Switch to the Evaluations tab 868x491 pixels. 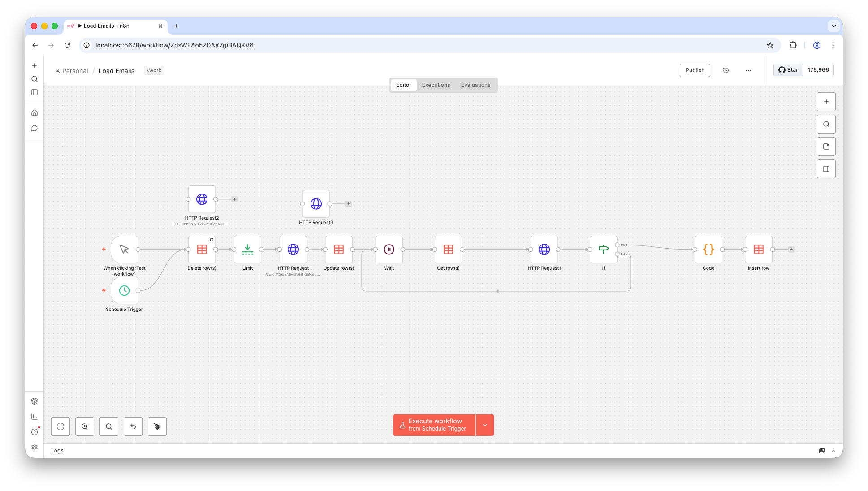(475, 85)
